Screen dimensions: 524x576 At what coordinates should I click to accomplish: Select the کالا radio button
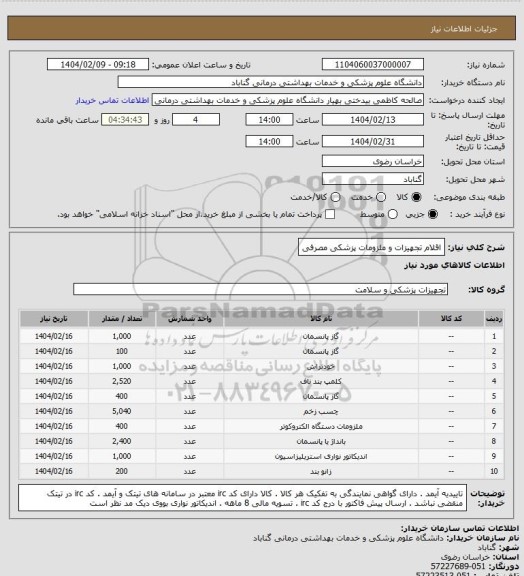[x=416, y=197]
